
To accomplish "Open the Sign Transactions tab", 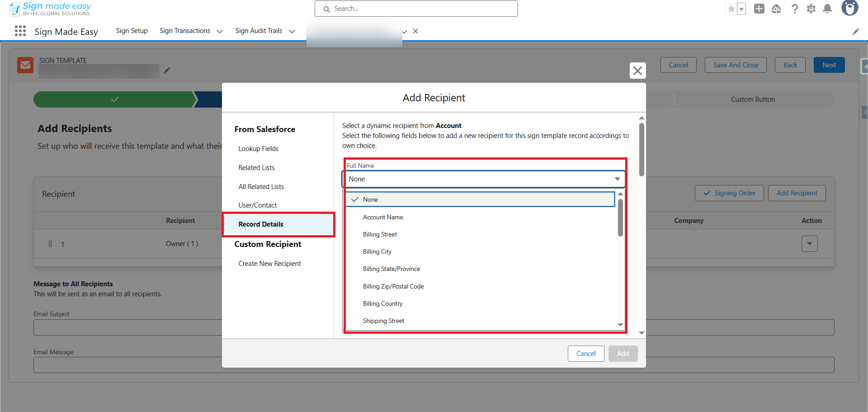I will (x=185, y=31).
